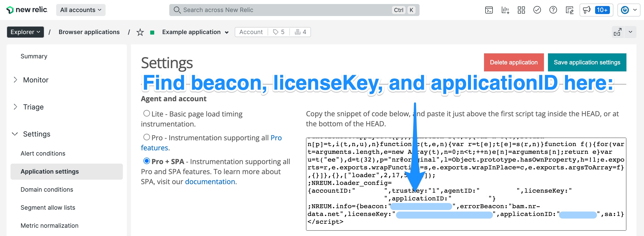644x236 pixels.
Task: Open Segment allow lists
Action: 48,208
